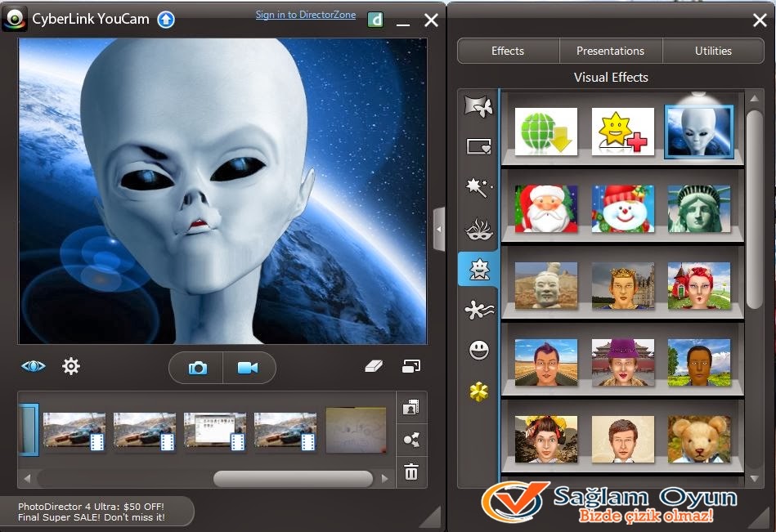Apply the crowned king avatar
776x532 pixels.
coord(622,286)
